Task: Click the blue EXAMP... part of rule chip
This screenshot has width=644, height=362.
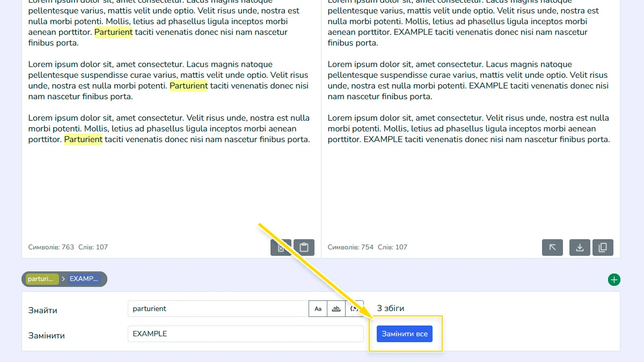Action: click(x=85, y=279)
